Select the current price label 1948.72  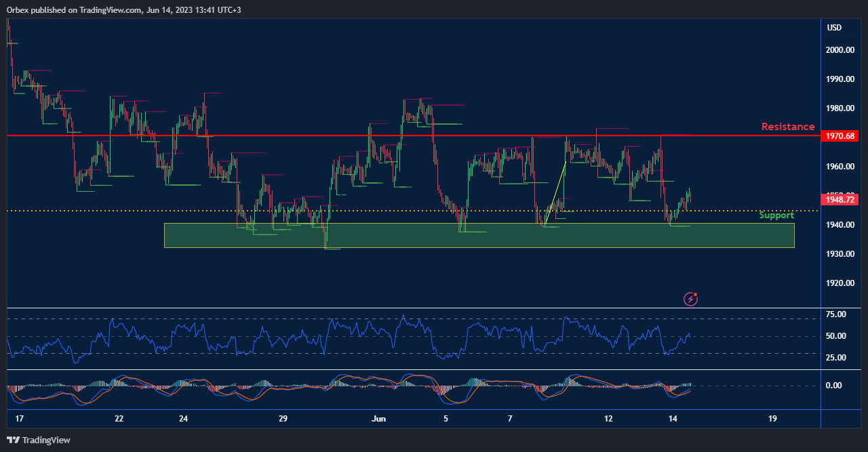tap(839, 199)
